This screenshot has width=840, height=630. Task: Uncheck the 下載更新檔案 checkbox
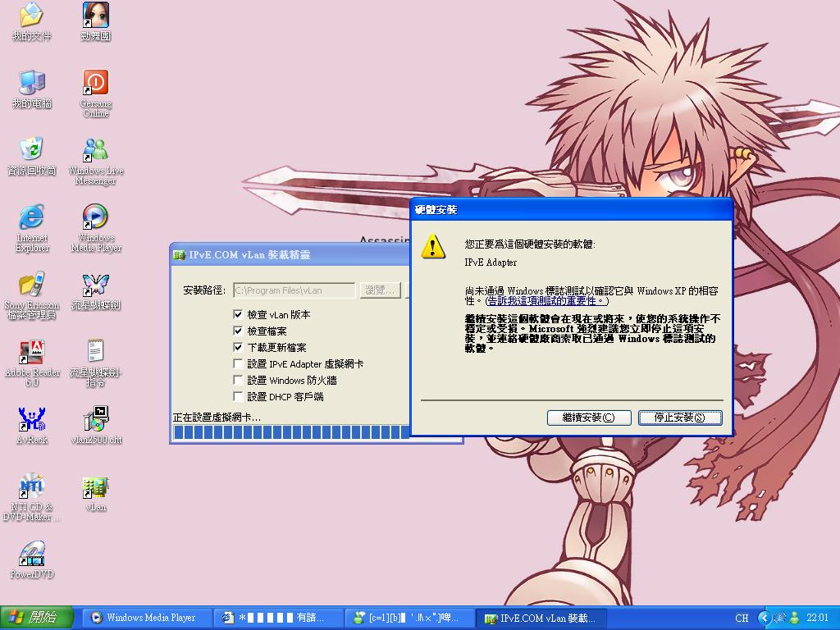(239, 348)
